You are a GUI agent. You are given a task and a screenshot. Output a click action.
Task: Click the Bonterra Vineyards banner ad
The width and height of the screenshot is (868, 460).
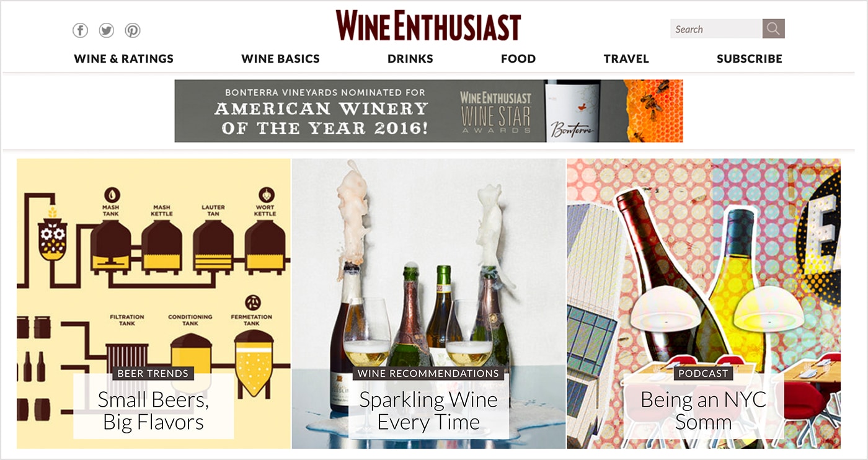(428, 111)
